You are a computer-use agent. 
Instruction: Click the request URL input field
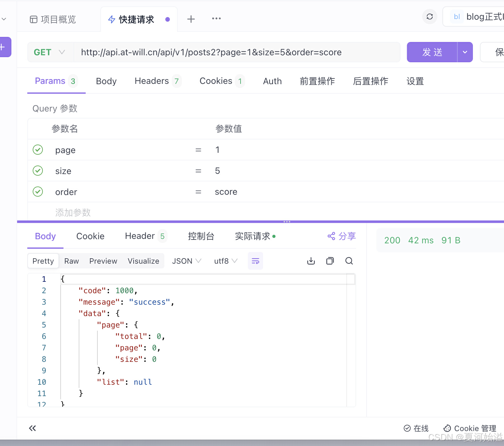click(236, 52)
